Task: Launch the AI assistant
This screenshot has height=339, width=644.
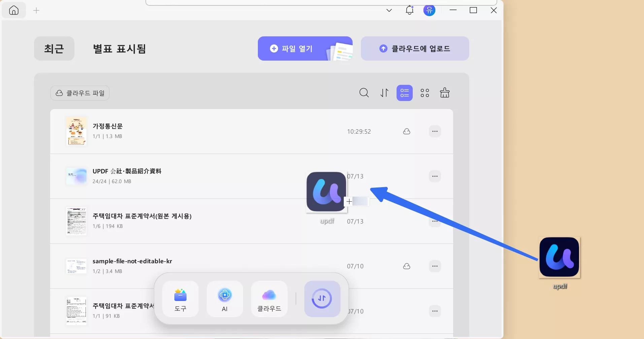Action: click(225, 299)
